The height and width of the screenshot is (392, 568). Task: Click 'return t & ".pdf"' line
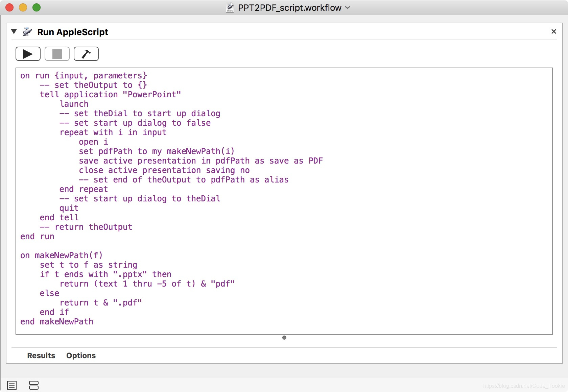click(101, 303)
